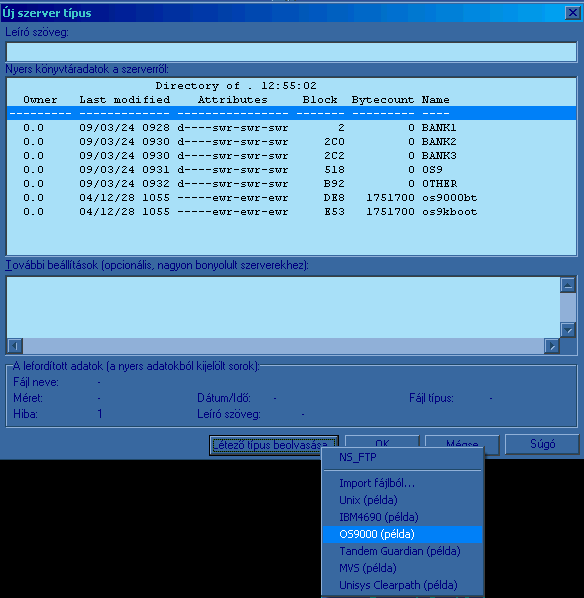584x598 pixels.
Task: Select the BANK2 directory row
Action: click(x=291, y=141)
